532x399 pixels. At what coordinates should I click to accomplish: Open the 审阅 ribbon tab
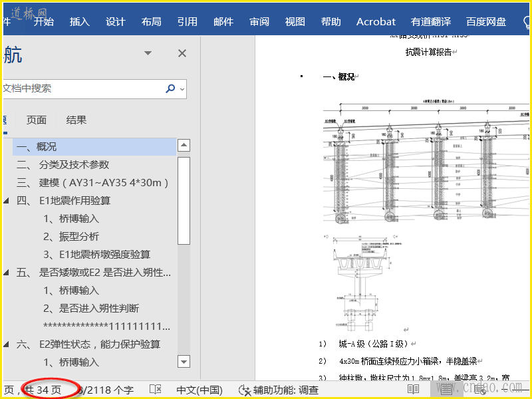(x=259, y=22)
